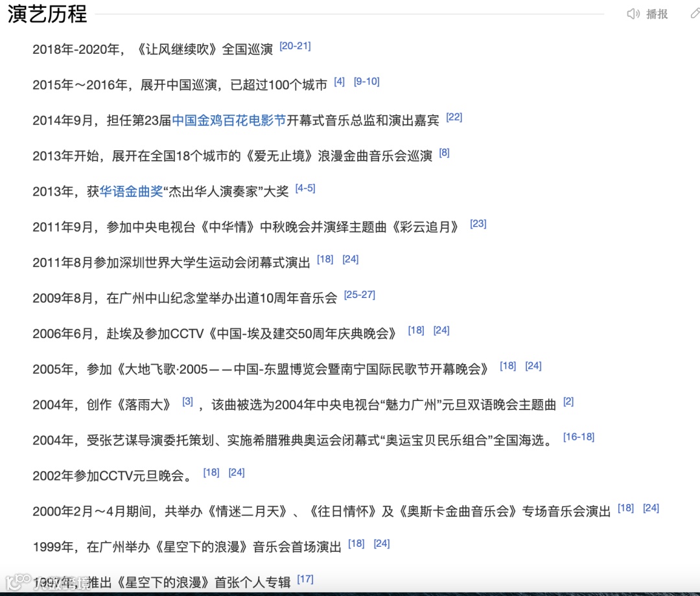Open citation [24] on 大地飞歌·2005 line

(x=533, y=366)
